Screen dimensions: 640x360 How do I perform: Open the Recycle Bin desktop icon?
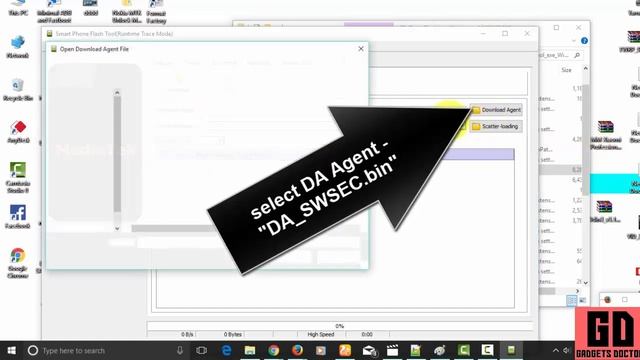click(x=18, y=90)
